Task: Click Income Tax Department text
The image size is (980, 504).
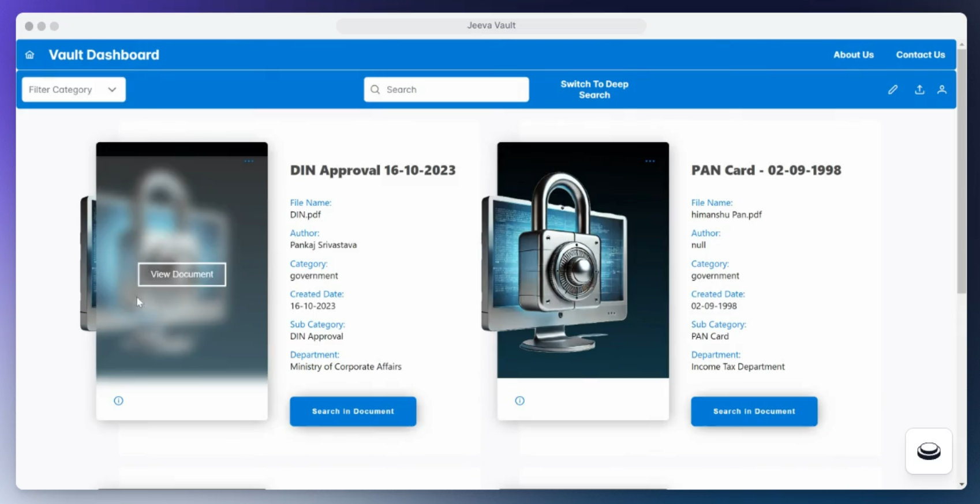Action: (x=738, y=367)
